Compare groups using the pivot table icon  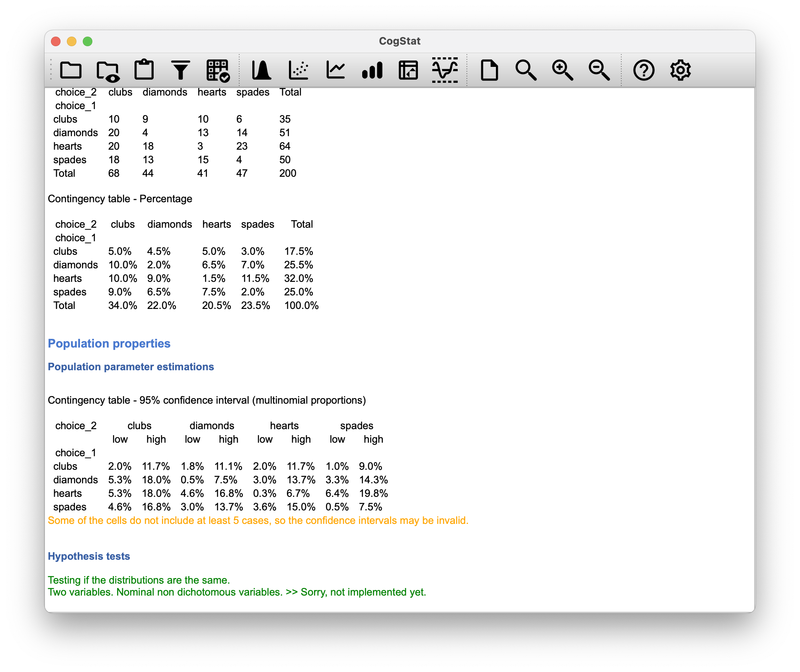click(x=408, y=70)
